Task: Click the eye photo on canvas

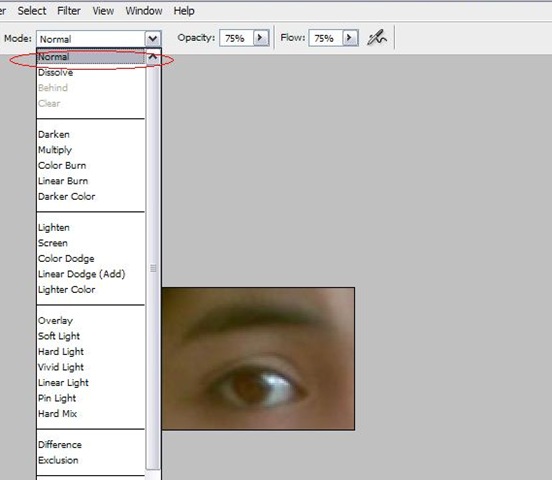Action: click(x=258, y=359)
